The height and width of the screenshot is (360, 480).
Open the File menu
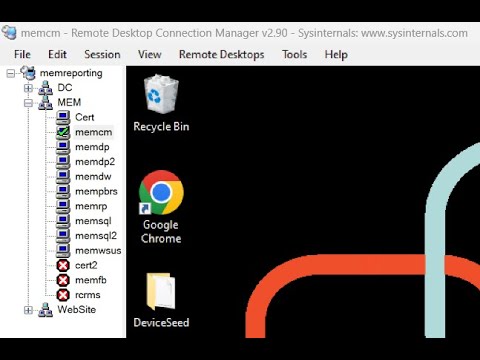(x=22, y=54)
